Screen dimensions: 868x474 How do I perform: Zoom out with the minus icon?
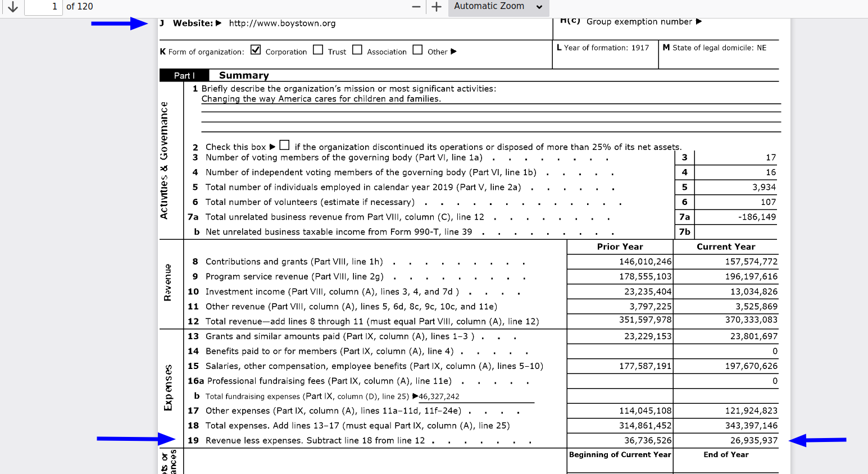point(416,7)
